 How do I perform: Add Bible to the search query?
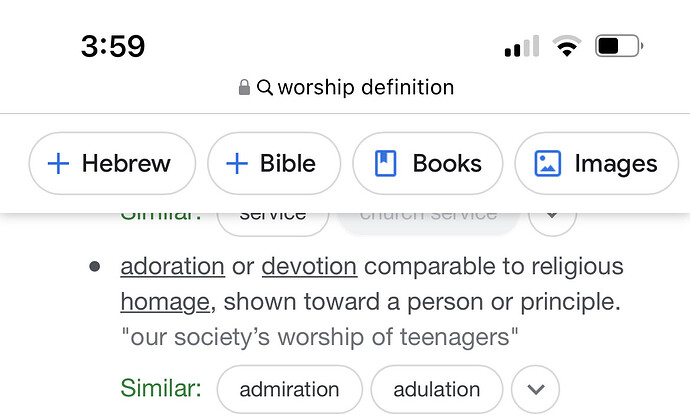[x=274, y=163]
